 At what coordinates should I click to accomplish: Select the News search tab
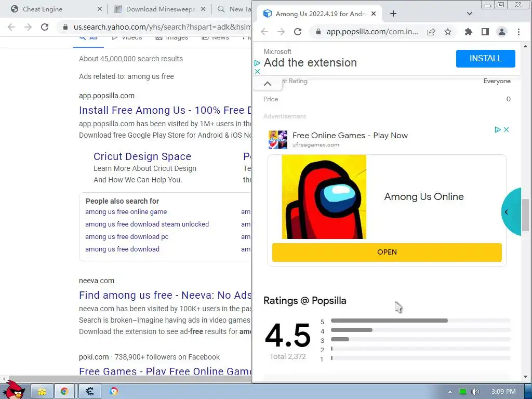click(x=216, y=37)
